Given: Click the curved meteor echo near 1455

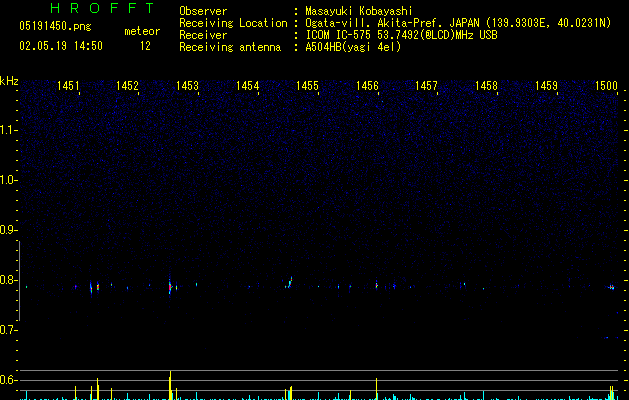Looking at the screenshot, I should (289, 282).
